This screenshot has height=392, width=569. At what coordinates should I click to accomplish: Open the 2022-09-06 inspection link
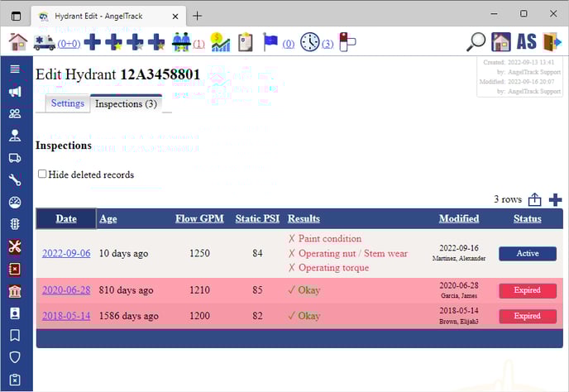tap(66, 254)
